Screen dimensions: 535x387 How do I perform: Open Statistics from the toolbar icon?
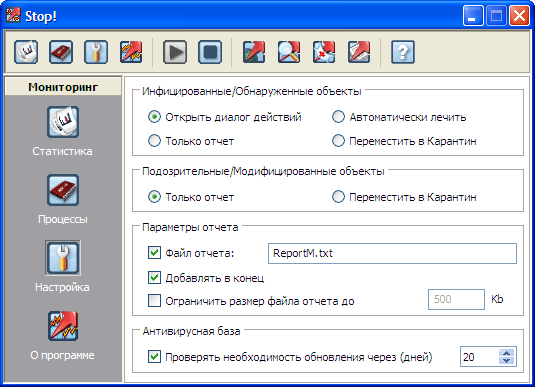26,52
